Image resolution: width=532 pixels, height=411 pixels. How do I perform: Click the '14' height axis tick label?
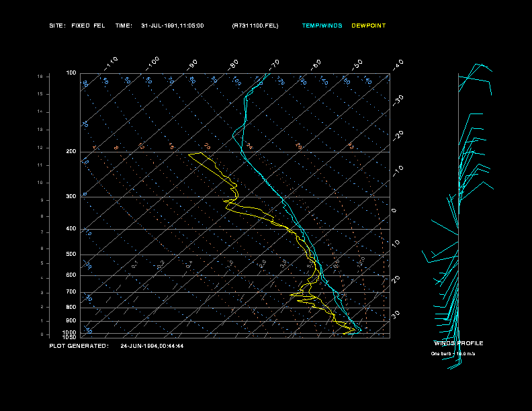40,111
